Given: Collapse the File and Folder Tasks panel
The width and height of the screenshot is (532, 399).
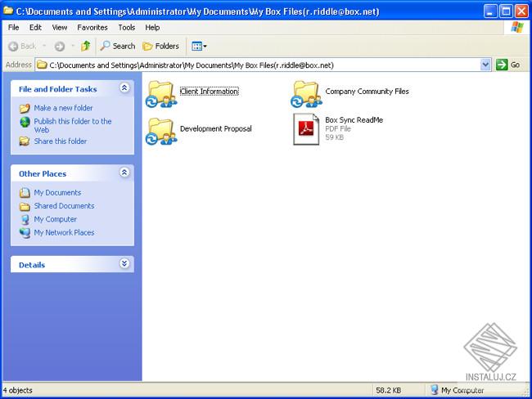Looking at the screenshot, I should (x=124, y=88).
